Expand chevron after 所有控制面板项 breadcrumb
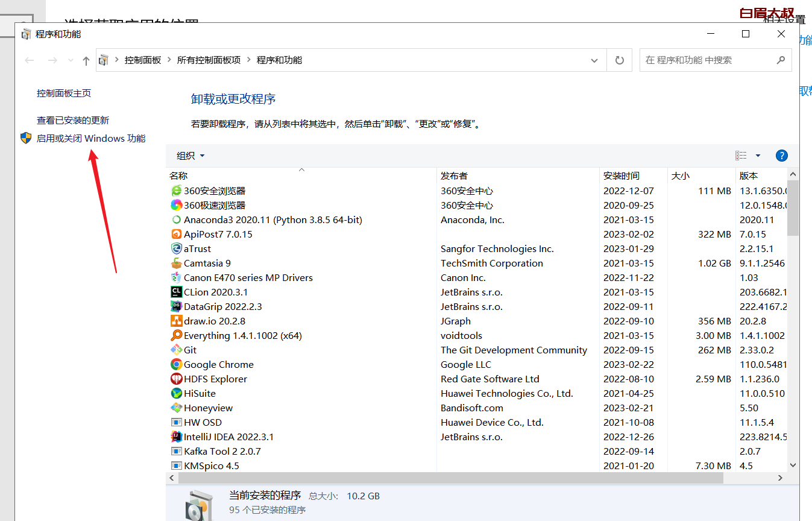Screen dimensions: 812x521 click(x=248, y=60)
